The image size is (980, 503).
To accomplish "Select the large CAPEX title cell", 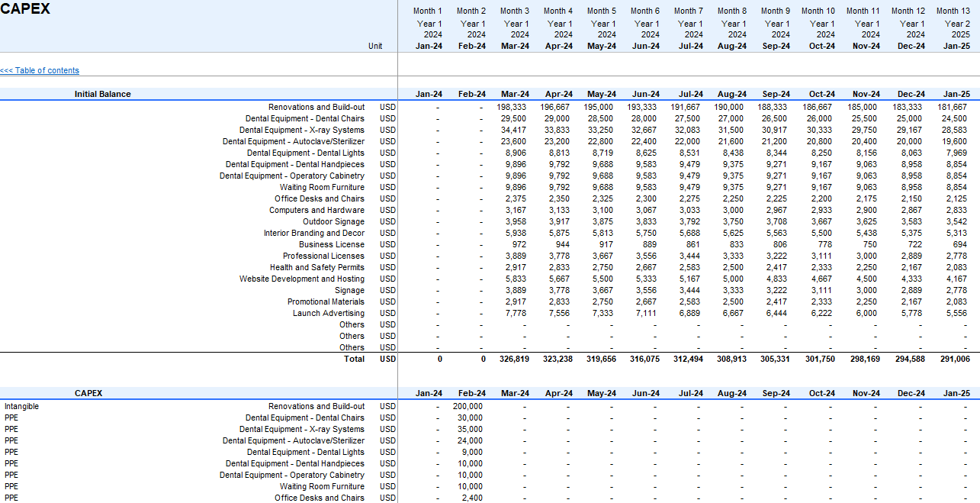I will [x=26, y=10].
